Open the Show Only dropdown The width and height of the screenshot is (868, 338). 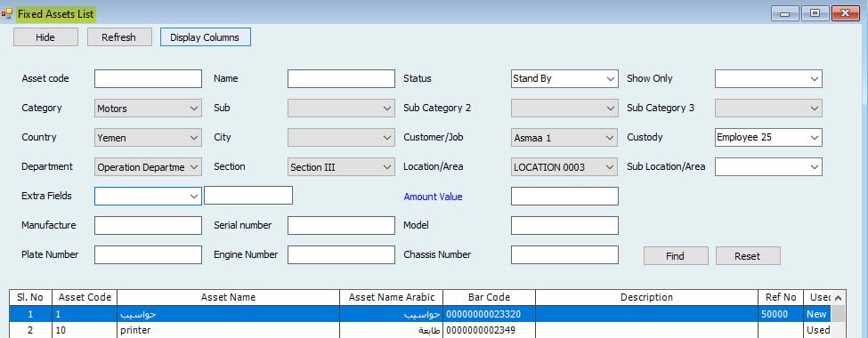(768, 78)
